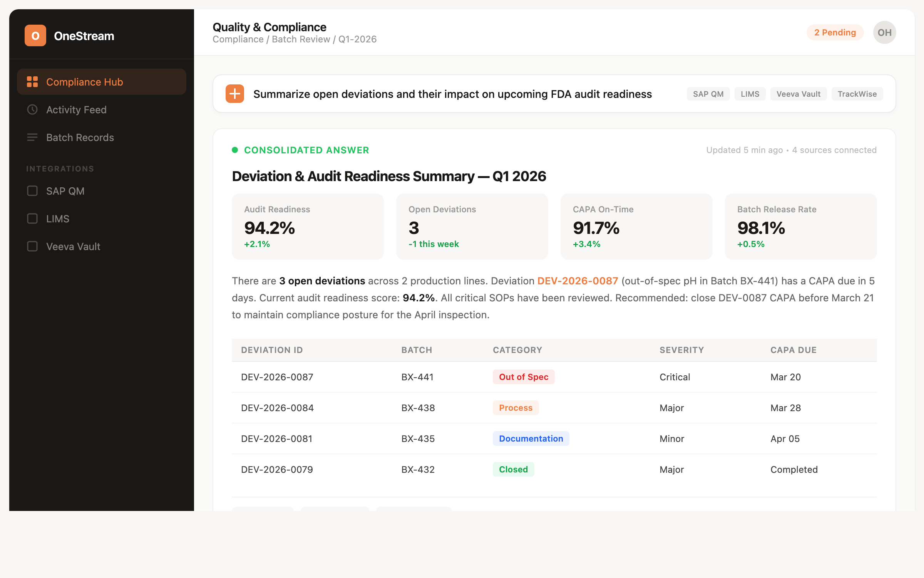
Task: Toggle the Veeva Vault integration checkbox
Action: tap(32, 246)
